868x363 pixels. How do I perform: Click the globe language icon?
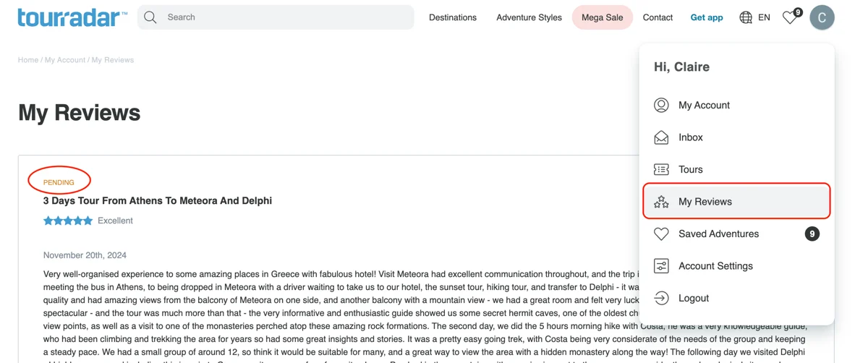point(746,17)
